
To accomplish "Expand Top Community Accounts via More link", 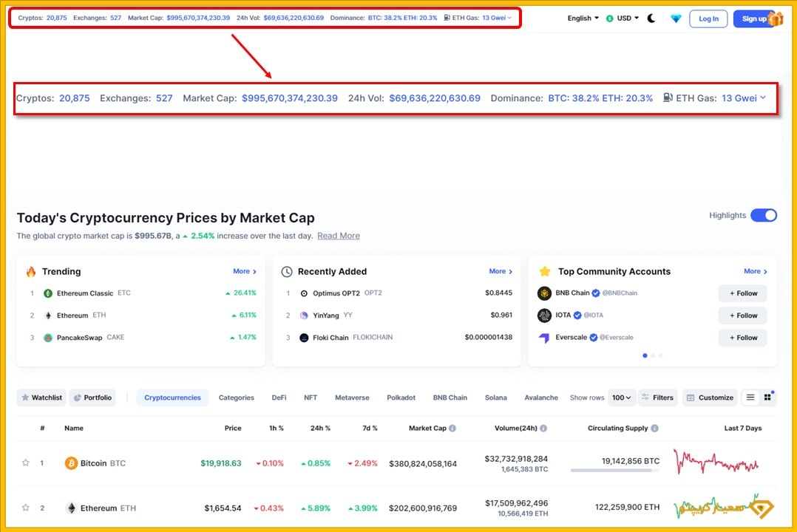I will pyautogui.click(x=756, y=271).
